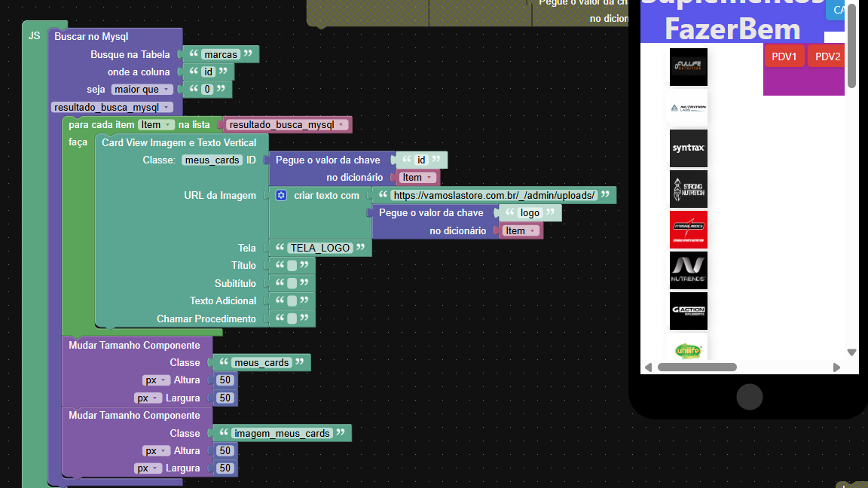Change px unit for imagem_meus_cards Altura

tap(156, 451)
